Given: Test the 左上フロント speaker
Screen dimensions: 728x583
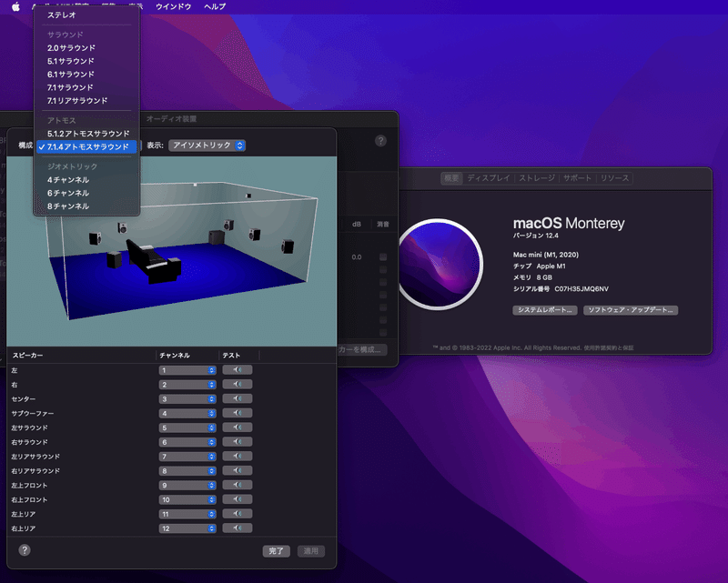Looking at the screenshot, I should tap(238, 485).
